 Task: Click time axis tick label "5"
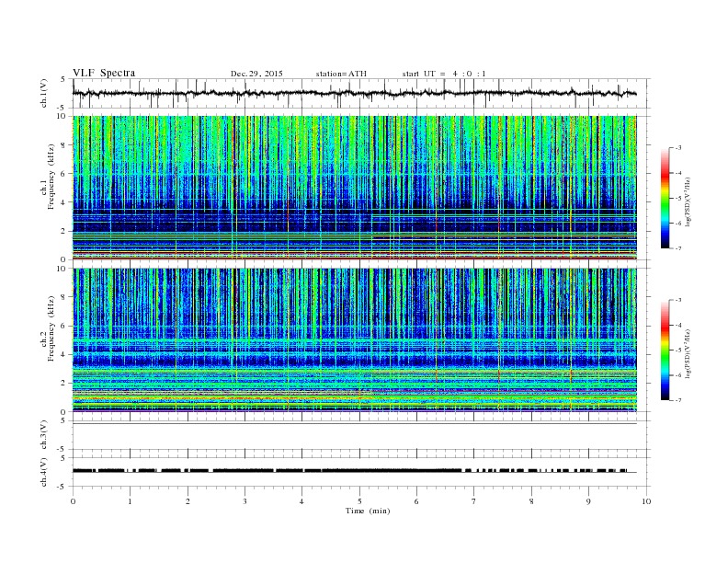coord(359,501)
